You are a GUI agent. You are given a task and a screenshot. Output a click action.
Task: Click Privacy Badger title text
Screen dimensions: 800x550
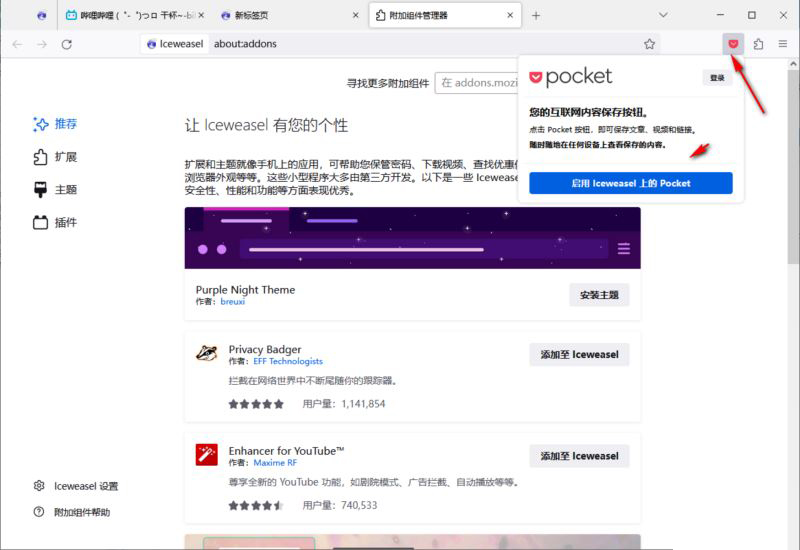pyautogui.click(x=265, y=349)
